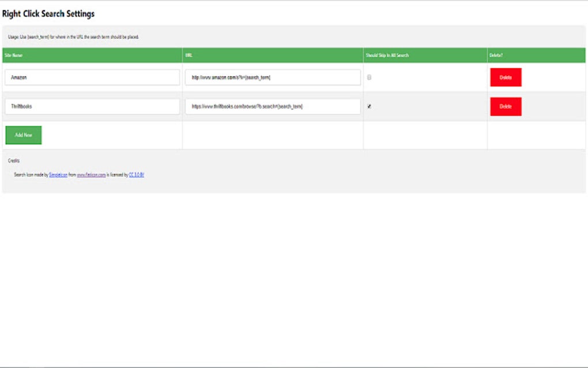The image size is (588, 368).
Task: Uncheck Should Skip In All Search for Thriftbooks
Action: tap(370, 106)
